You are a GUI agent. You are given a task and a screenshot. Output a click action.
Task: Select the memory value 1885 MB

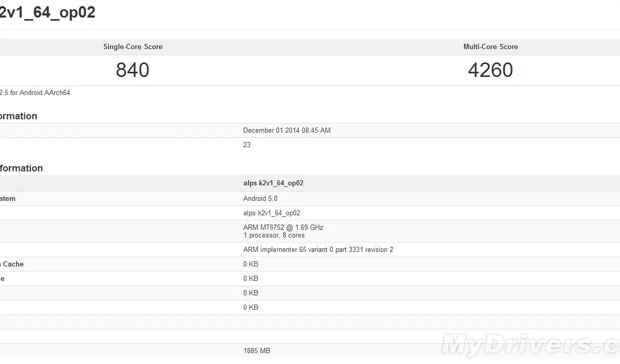tap(257, 351)
